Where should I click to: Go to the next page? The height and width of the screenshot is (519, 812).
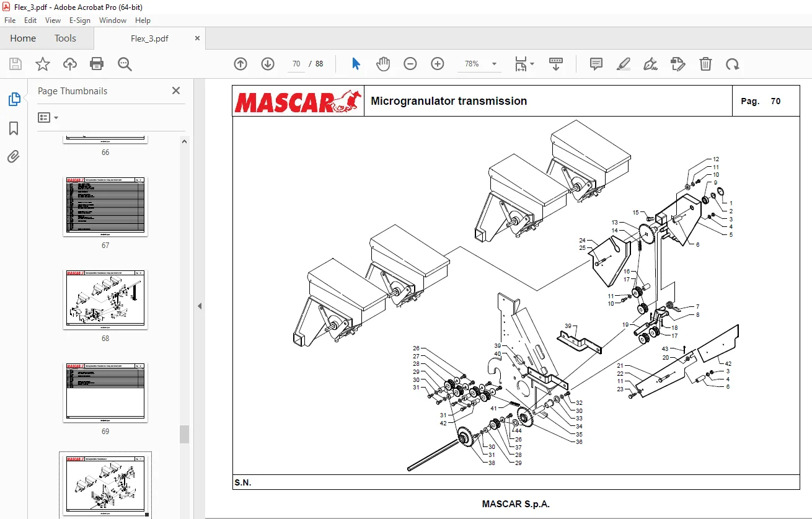click(268, 64)
